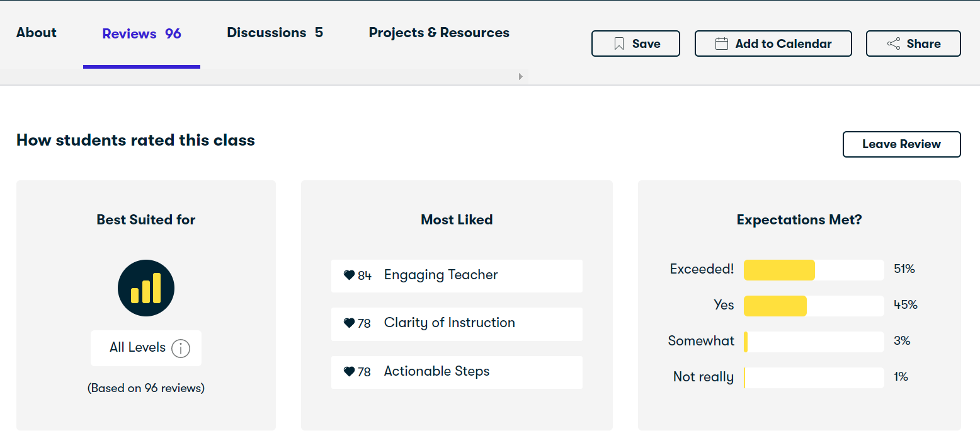The image size is (980, 445).
Task: Open the Discussions tab
Action: [275, 33]
